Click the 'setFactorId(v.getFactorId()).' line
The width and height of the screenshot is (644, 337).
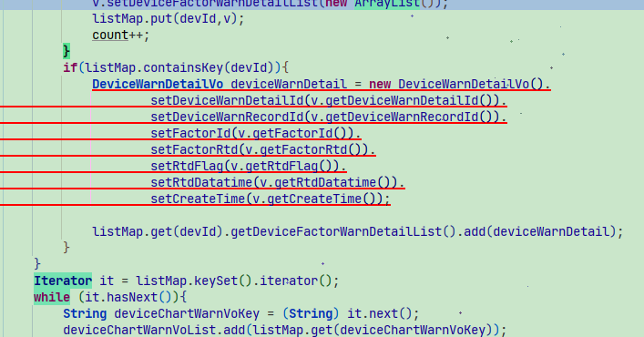pos(256,133)
